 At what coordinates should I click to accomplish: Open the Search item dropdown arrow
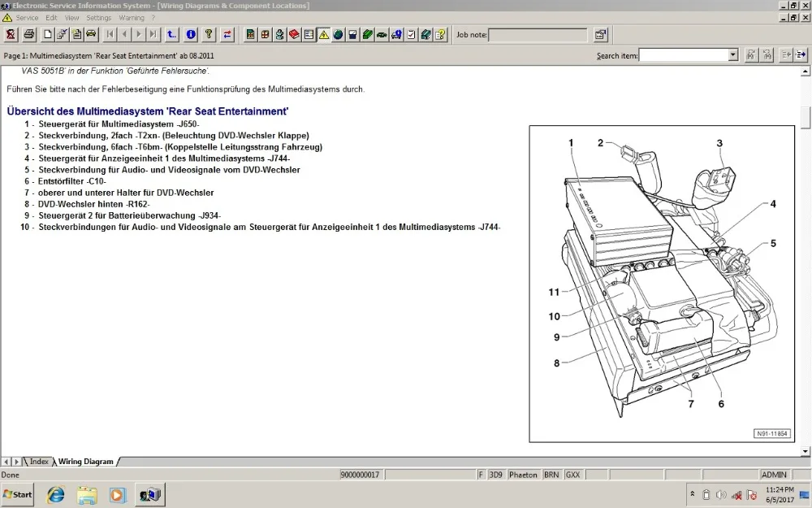click(732, 55)
